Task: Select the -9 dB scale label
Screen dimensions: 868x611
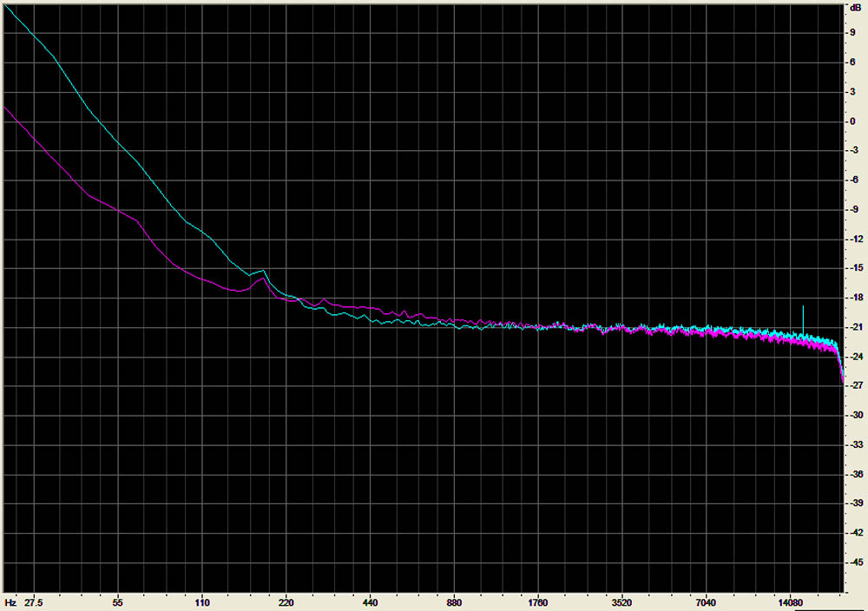Action: [x=853, y=210]
